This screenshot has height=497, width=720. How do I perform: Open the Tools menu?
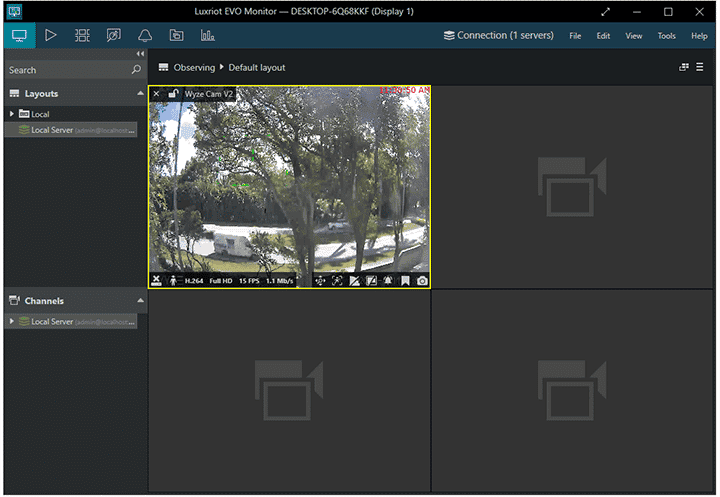point(666,36)
